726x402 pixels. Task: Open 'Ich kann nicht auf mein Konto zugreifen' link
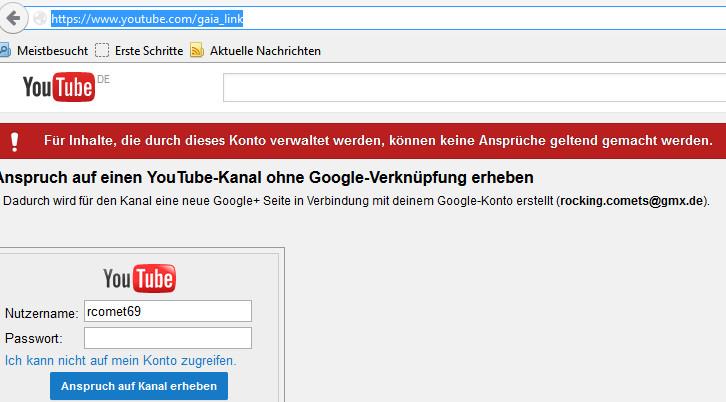(120, 360)
